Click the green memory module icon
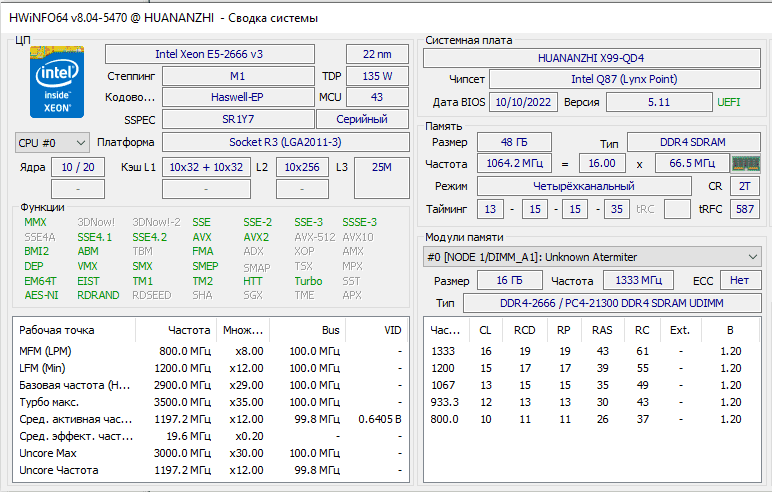 [745, 163]
